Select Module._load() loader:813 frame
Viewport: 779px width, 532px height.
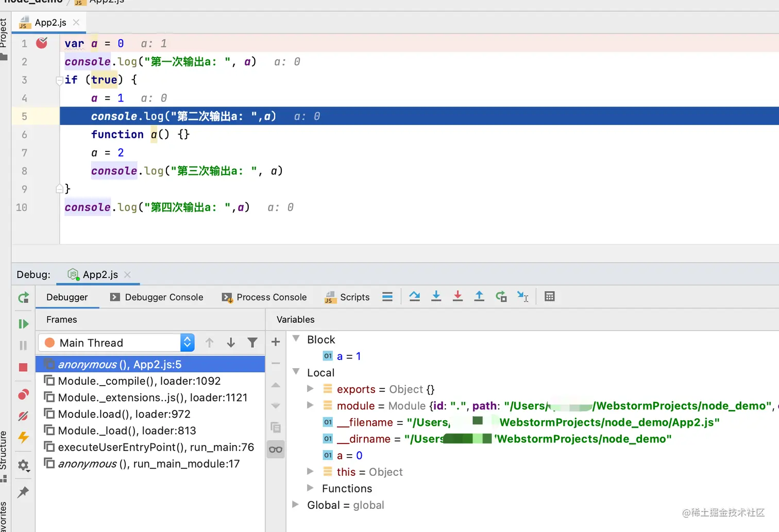point(150,431)
